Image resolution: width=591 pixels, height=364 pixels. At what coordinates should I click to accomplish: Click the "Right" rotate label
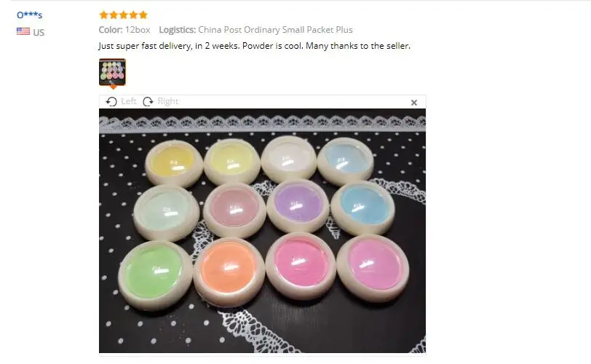tap(167, 101)
